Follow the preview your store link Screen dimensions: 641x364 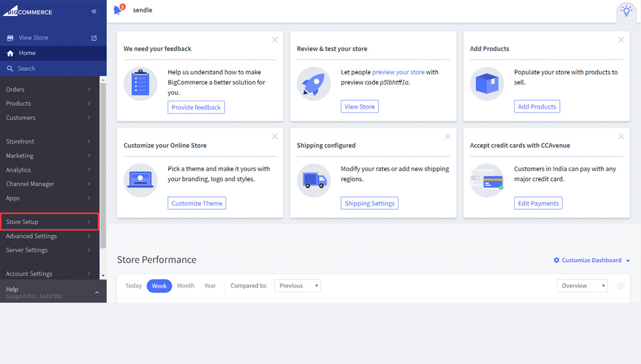pos(398,72)
